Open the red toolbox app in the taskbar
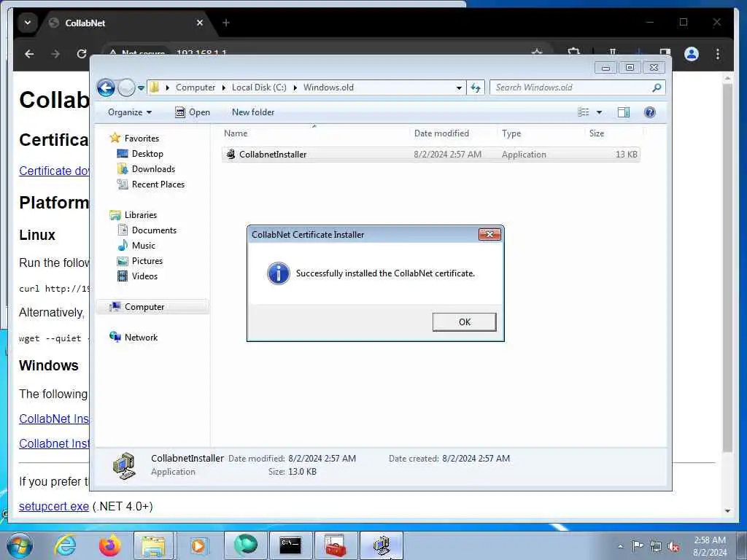Image resolution: width=747 pixels, height=560 pixels. point(336,545)
